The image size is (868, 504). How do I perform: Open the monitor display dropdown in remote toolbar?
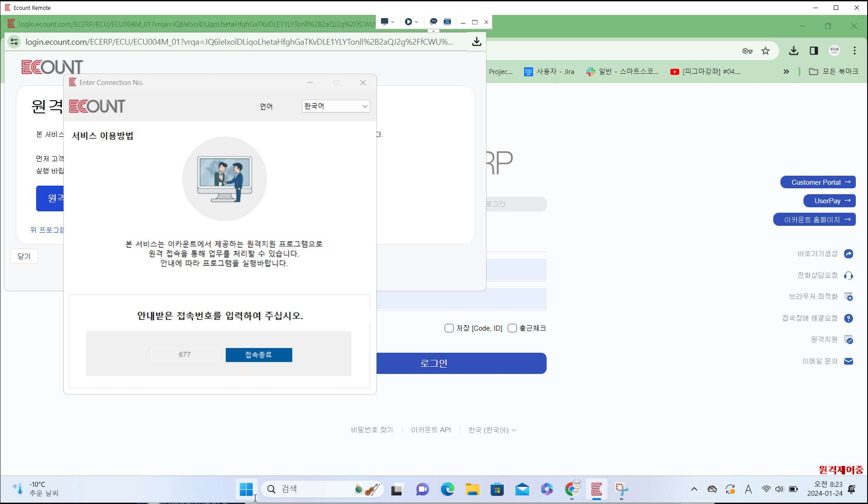pyautogui.click(x=387, y=22)
